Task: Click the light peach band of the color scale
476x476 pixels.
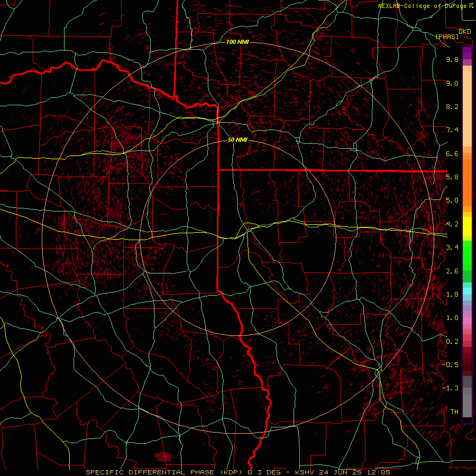Action: (467, 109)
